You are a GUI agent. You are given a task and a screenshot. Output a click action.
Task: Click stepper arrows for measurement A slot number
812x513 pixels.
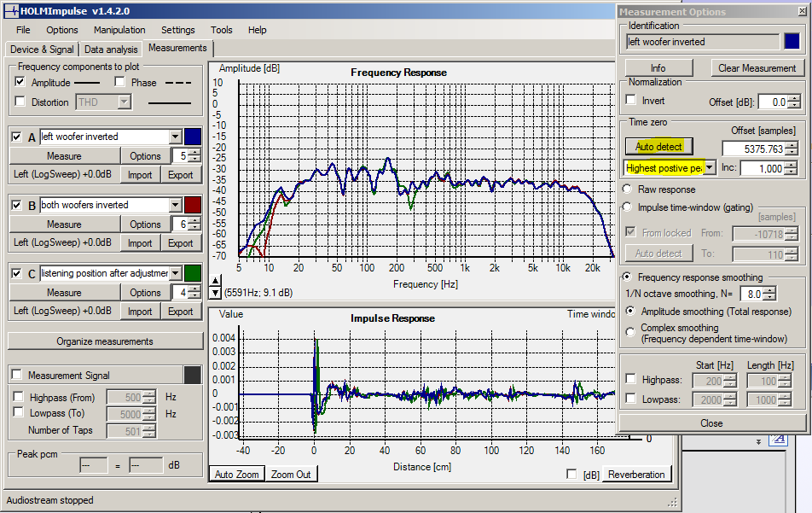coord(194,155)
